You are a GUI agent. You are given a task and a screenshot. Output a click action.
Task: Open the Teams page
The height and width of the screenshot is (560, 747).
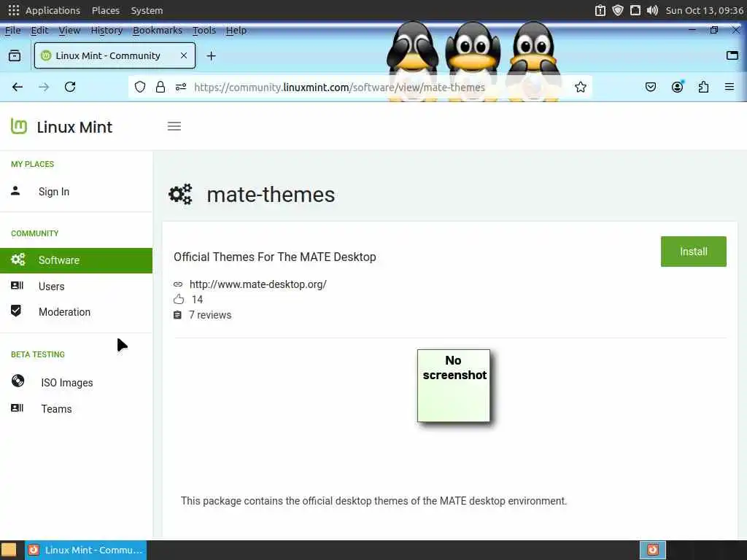[x=56, y=409]
